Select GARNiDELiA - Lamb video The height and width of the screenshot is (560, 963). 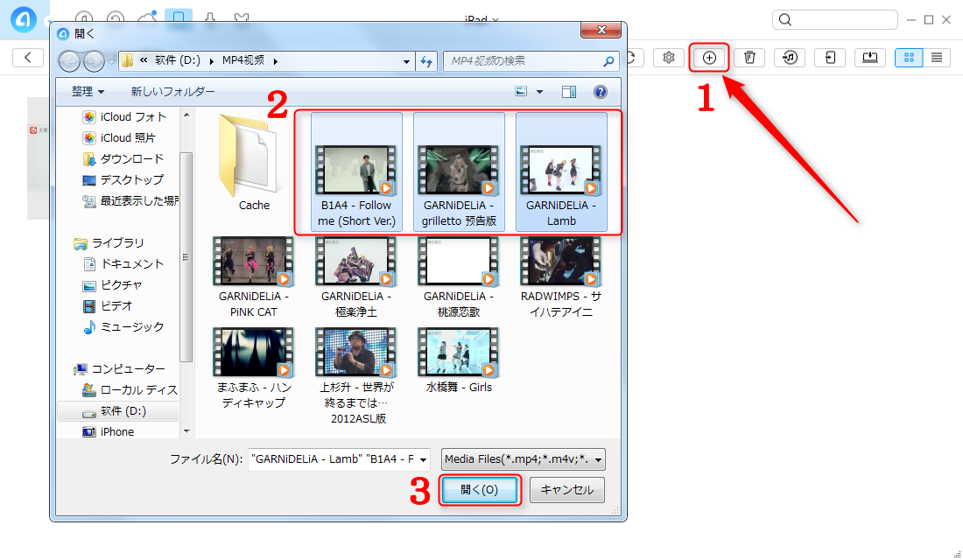561,171
